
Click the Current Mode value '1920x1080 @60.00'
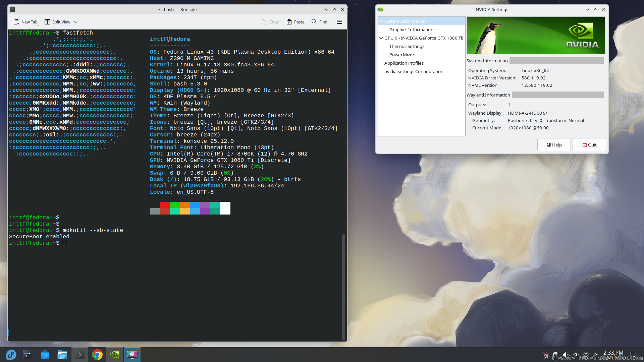pos(528,128)
